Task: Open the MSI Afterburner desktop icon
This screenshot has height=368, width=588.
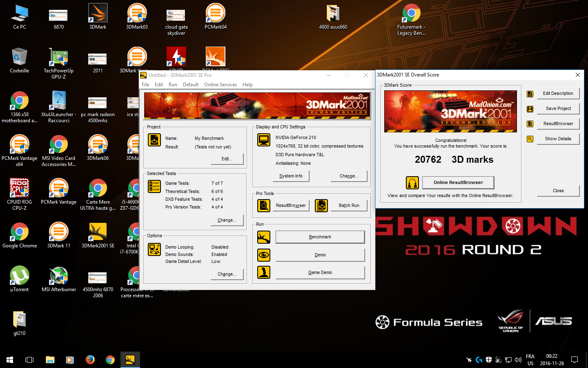Action: pyautogui.click(x=59, y=279)
